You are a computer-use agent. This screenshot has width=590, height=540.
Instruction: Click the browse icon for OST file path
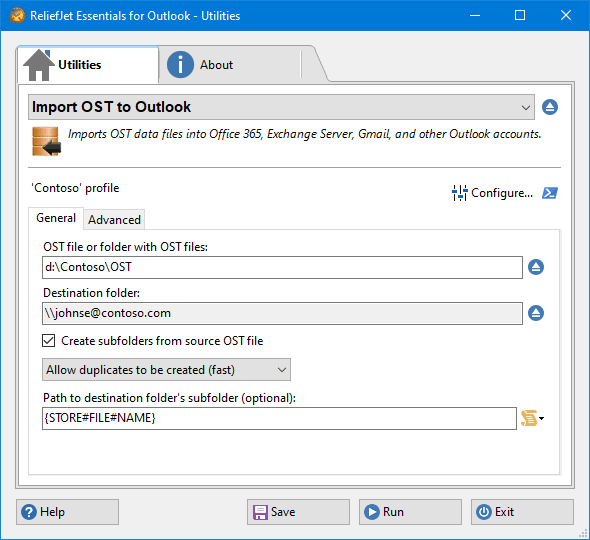coord(536,267)
